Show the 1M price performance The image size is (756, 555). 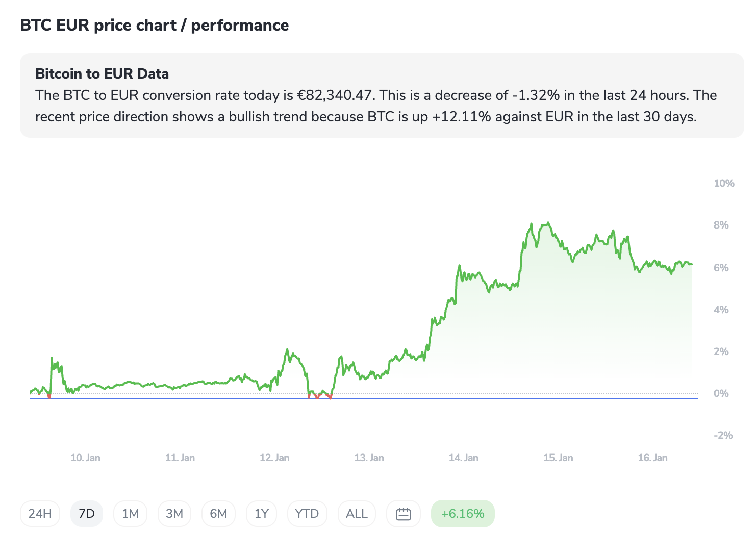point(131,514)
